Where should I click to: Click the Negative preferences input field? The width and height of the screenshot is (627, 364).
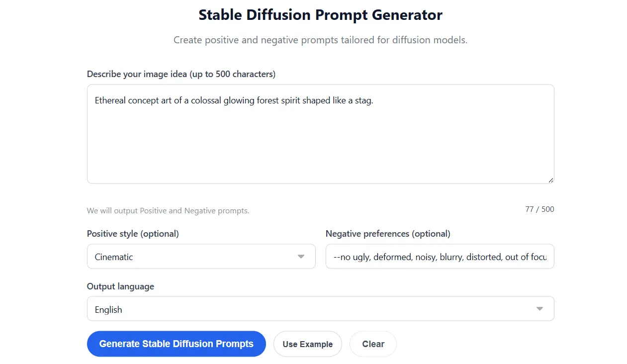coord(440,256)
